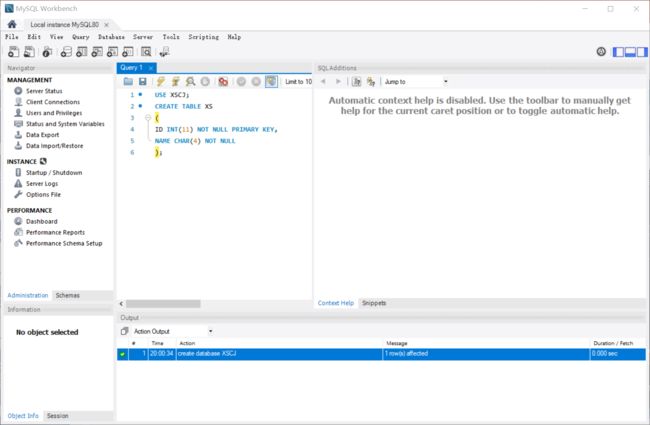The height and width of the screenshot is (425, 650).
Task: Stop the running query icon
Action: coord(205,82)
